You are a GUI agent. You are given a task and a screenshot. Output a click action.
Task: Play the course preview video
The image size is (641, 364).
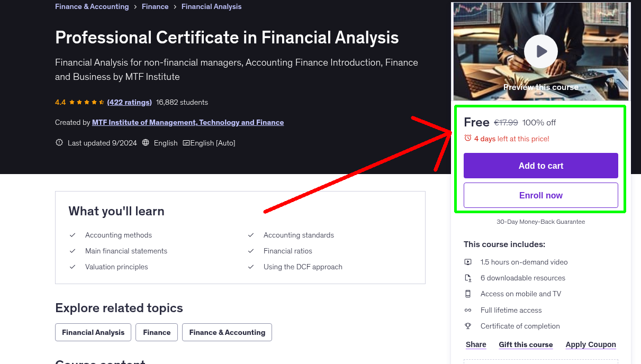(x=540, y=51)
